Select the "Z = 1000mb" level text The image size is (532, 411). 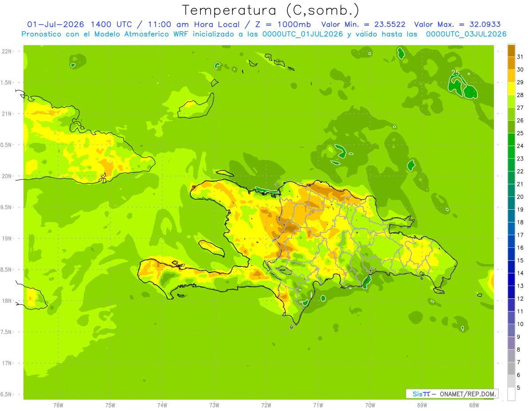[282, 24]
